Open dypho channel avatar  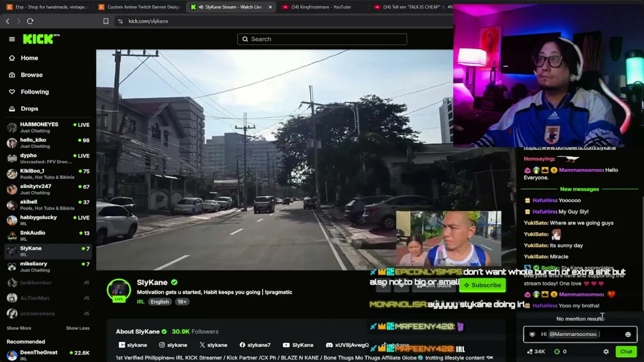(x=12, y=158)
